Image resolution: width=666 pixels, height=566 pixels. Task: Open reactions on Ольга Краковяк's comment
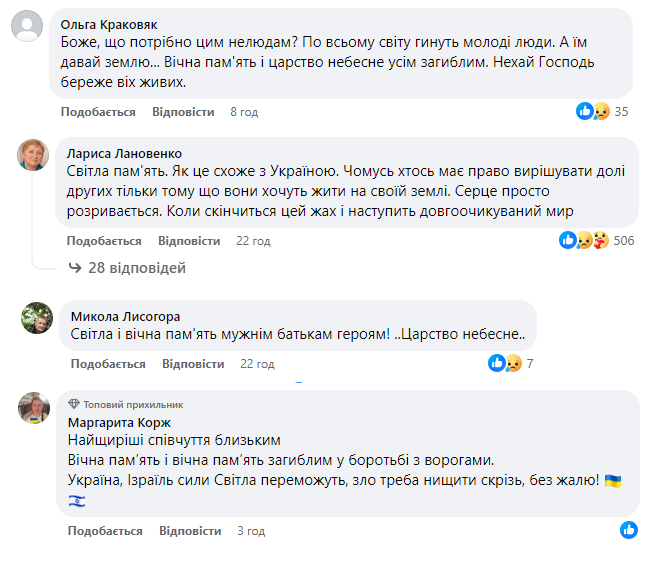(x=602, y=112)
